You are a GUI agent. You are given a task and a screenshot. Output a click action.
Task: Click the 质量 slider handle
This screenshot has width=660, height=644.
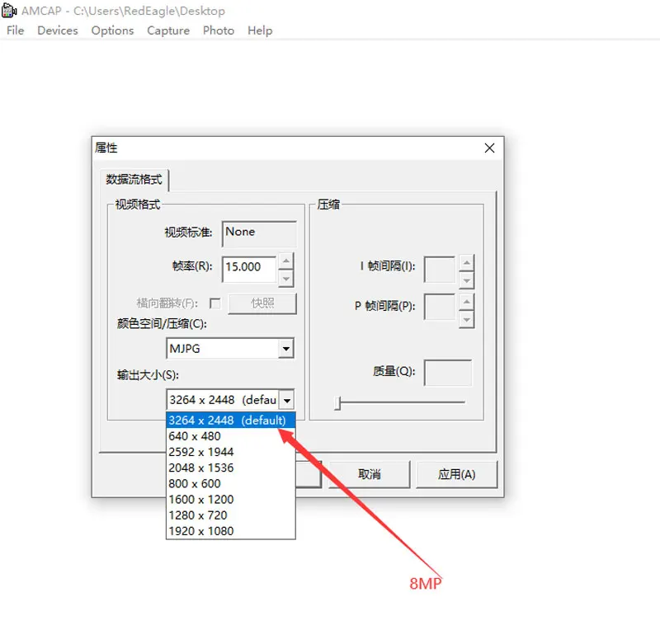[337, 402]
